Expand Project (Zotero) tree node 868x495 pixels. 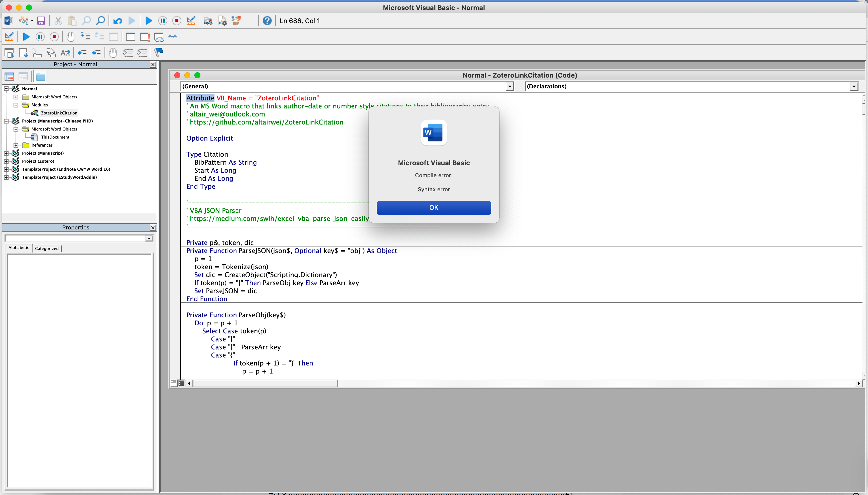tap(6, 161)
